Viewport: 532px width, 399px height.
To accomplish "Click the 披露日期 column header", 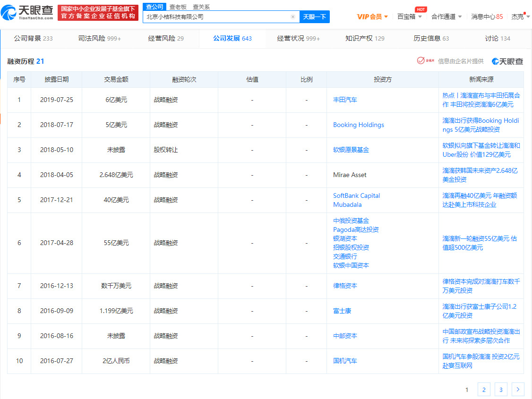I will (x=57, y=79).
